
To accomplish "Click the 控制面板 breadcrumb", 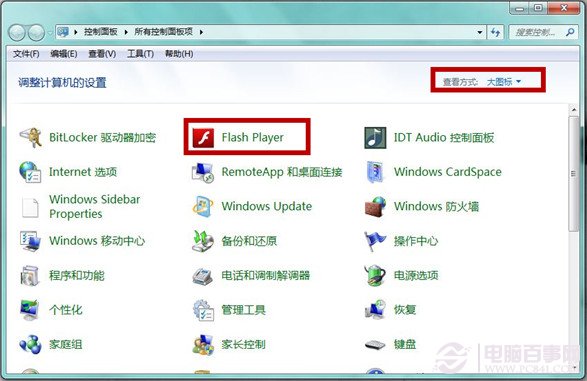I will [x=101, y=32].
